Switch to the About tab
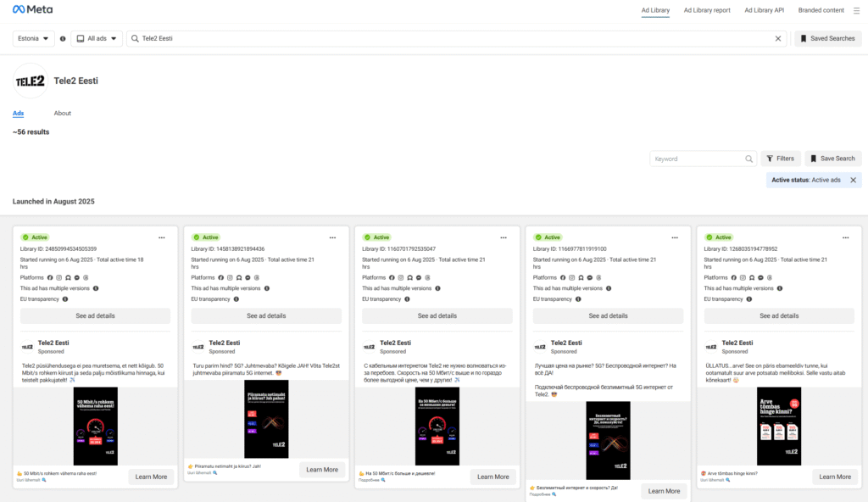868x502 pixels. point(62,113)
